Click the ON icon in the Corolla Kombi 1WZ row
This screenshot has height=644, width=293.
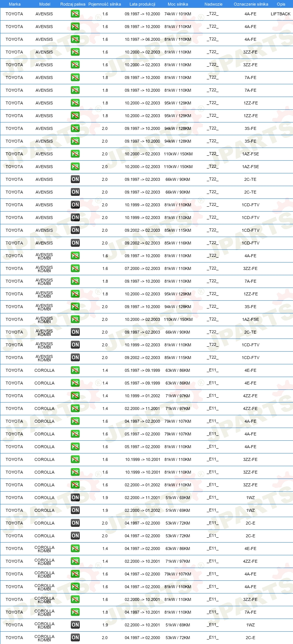(75, 625)
